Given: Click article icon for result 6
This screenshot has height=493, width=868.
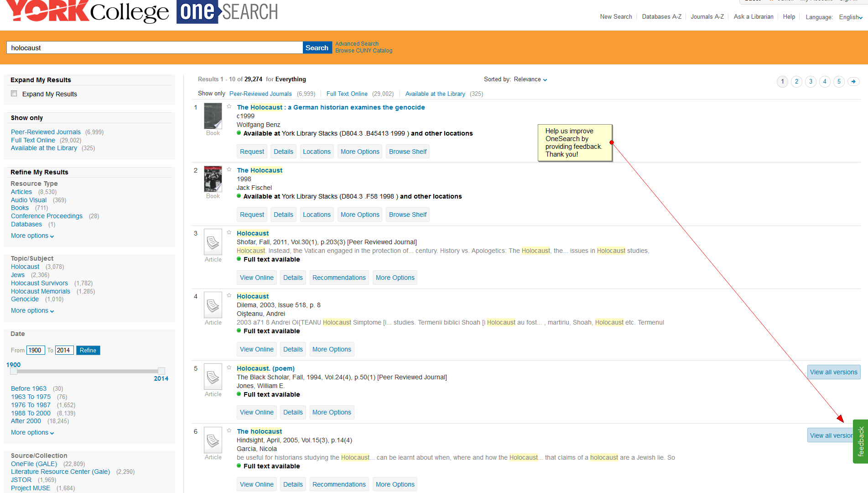Looking at the screenshot, I should click(213, 440).
